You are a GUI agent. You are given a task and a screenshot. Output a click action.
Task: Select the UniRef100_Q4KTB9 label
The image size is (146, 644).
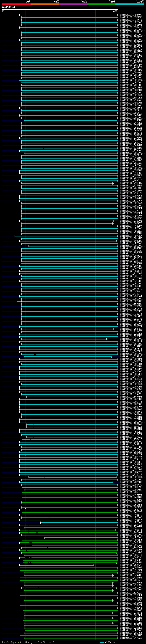tap(131, 87)
